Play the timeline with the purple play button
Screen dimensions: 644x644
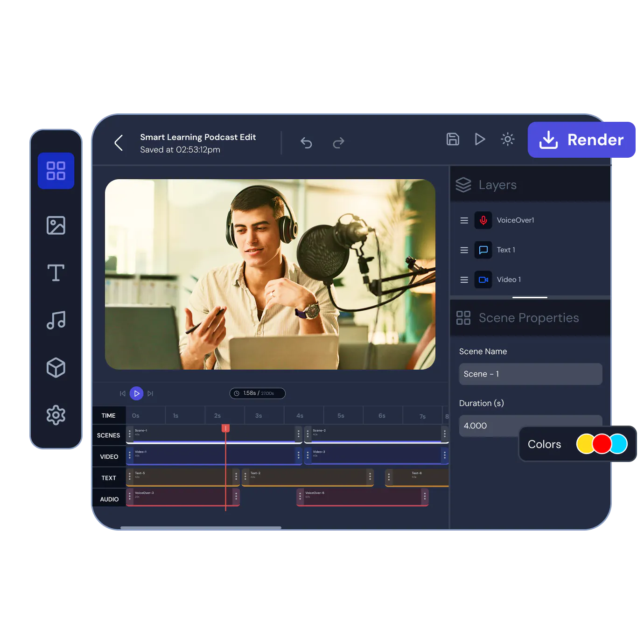click(136, 393)
